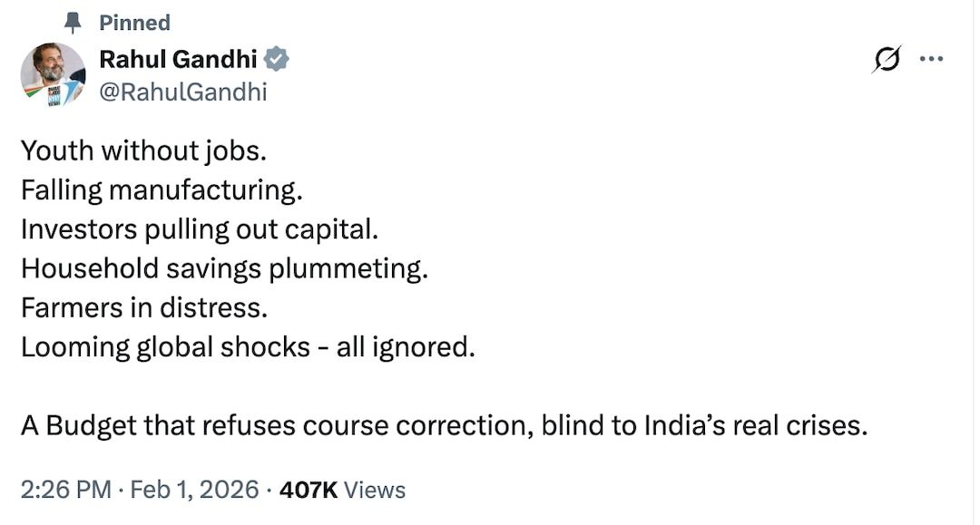
Task: Click the line "Youth without jobs."
Action: tap(143, 151)
